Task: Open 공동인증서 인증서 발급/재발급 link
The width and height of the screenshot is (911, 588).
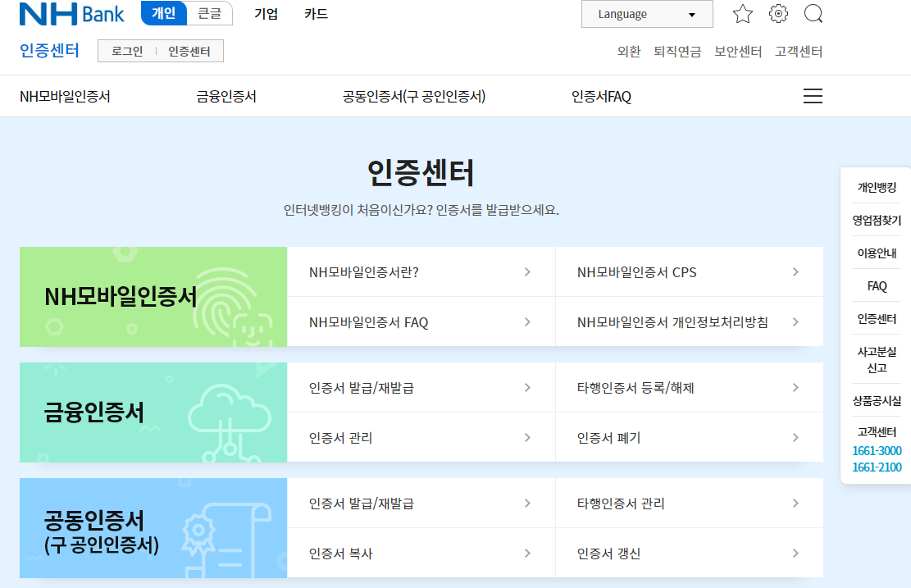Action: tap(362, 504)
